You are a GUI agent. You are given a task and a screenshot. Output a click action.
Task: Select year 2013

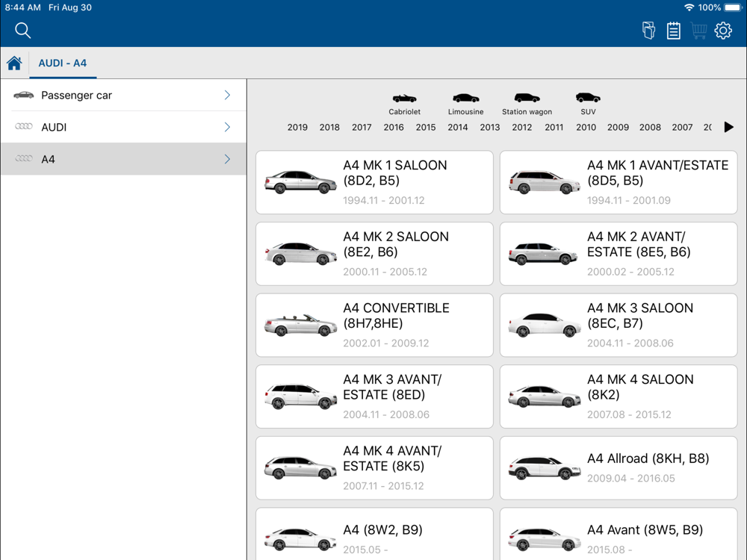tap(490, 127)
